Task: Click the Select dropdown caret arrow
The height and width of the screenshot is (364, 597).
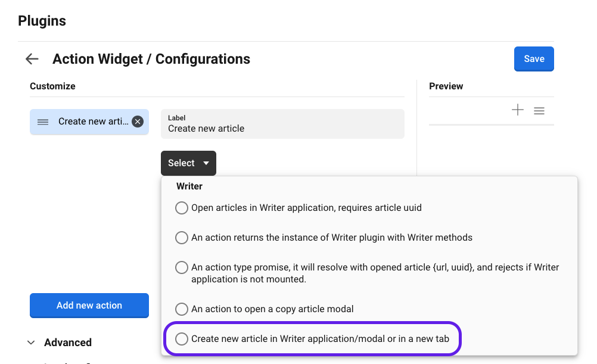Action: click(206, 163)
